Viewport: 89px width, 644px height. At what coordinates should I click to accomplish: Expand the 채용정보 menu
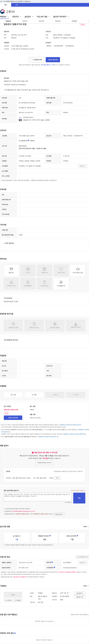point(5,17)
